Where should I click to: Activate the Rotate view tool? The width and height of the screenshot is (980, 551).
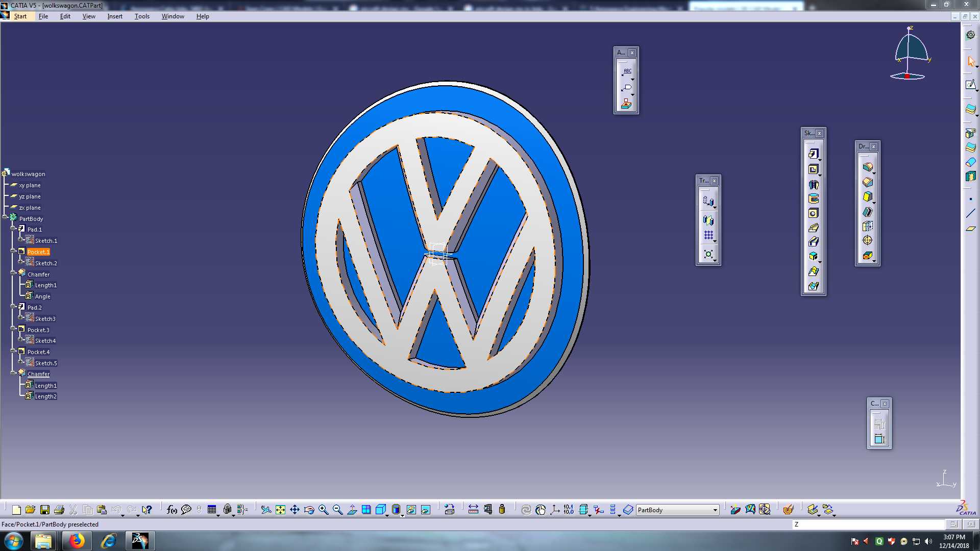309,510
